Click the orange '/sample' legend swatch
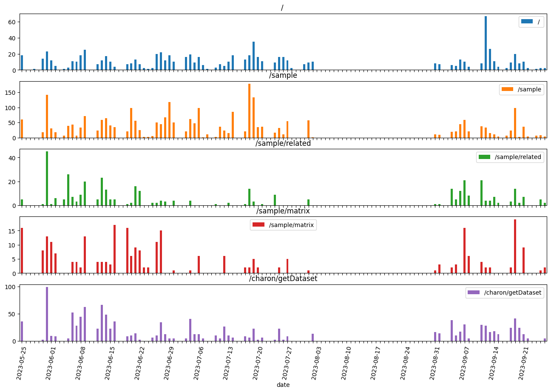 point(507,89)
